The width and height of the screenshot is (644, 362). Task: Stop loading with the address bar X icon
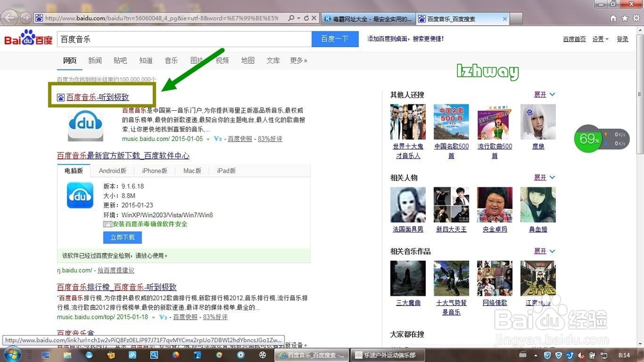314,18
